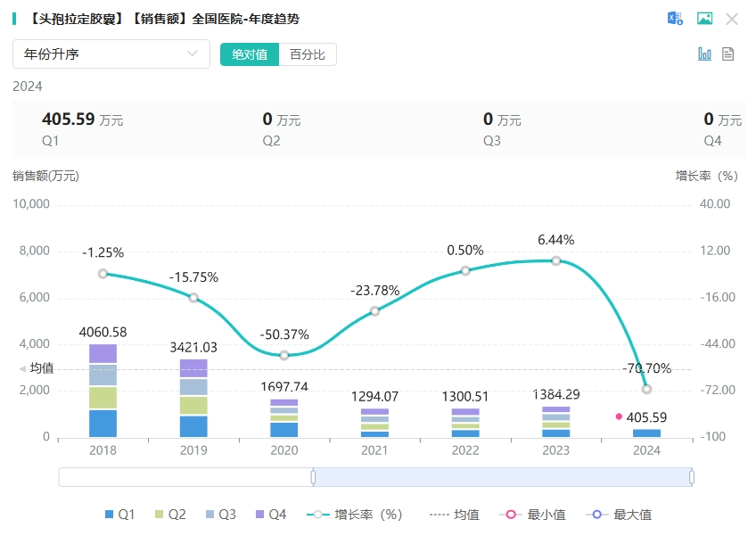Toggle Q3 series in legend
Image resolution: width=756 pixels, height=536 pixels.
click(x=221, y=515)
